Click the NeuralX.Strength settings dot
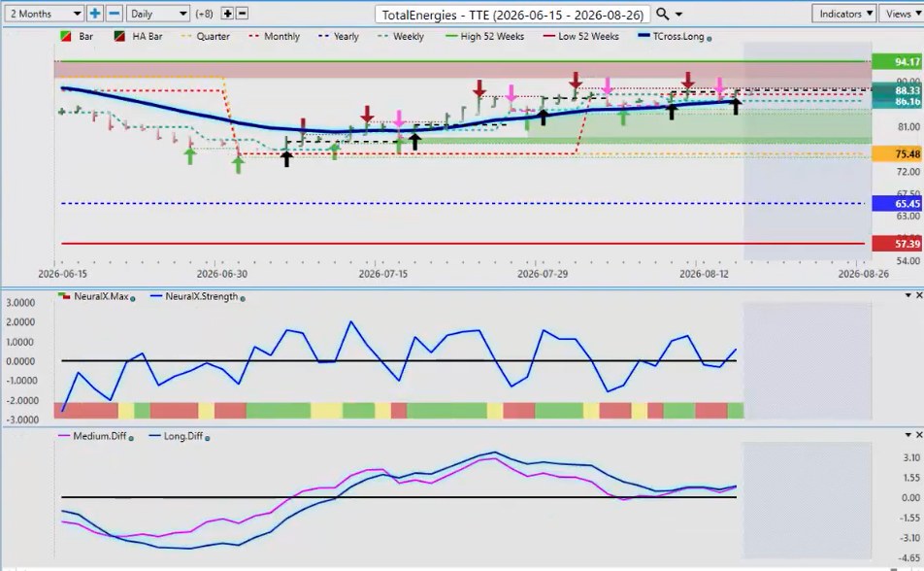 (x=243, y=299)
